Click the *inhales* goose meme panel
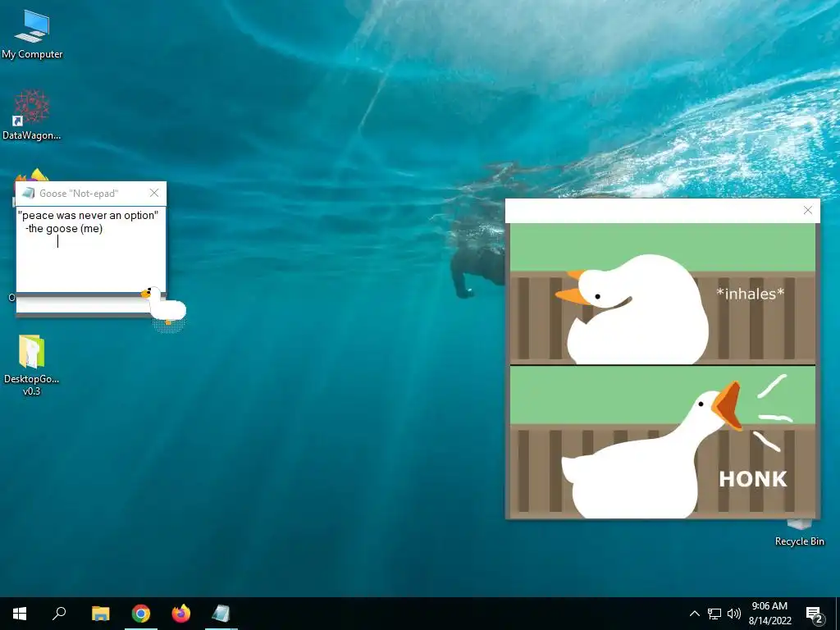This screenshot has width=840, height=630. [663, 294]
